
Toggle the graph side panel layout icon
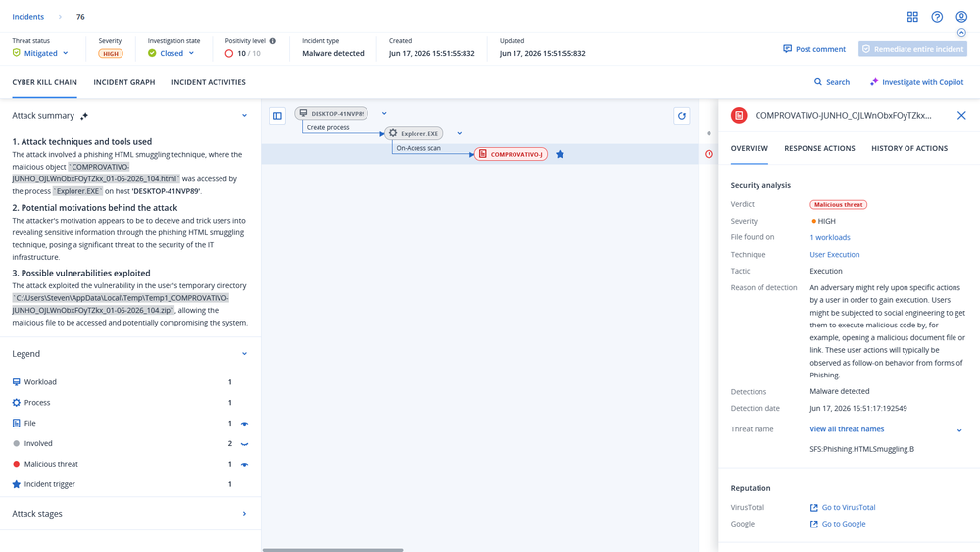277,116
